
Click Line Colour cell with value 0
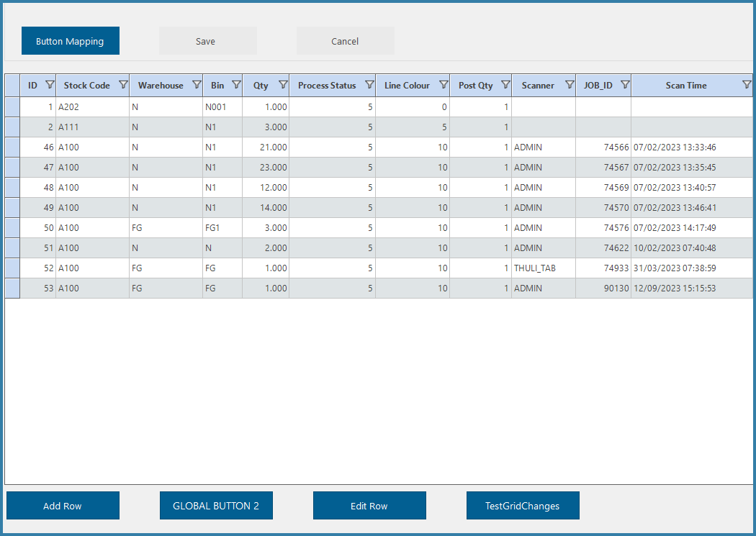413,107
